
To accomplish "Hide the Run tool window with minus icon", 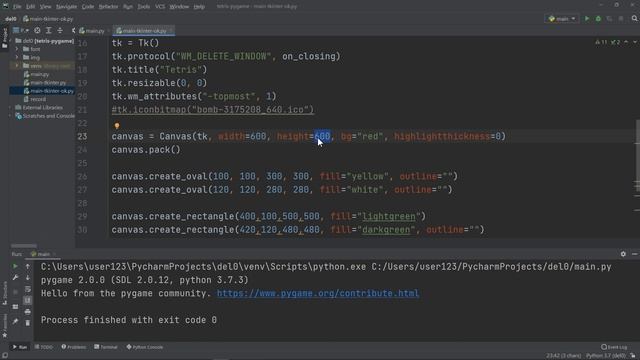I will pyautogui.click(x=635, y=254).
